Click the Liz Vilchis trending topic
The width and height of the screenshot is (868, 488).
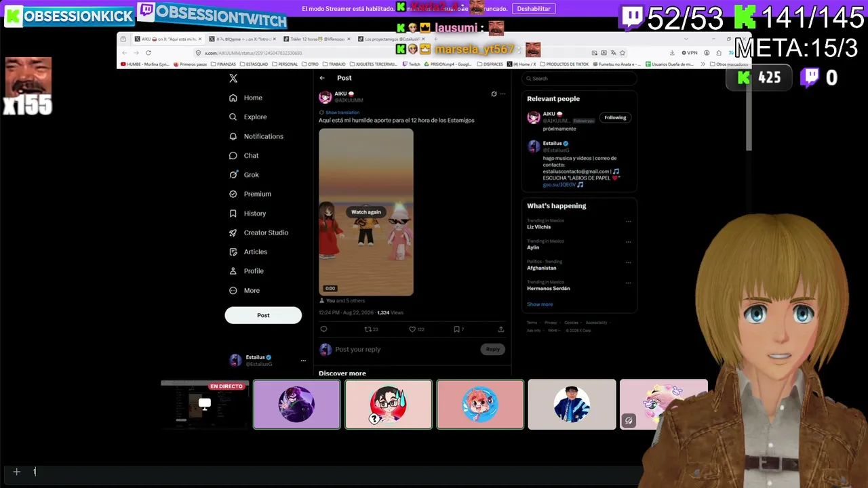pyautogui.click(x=539, y=227)
